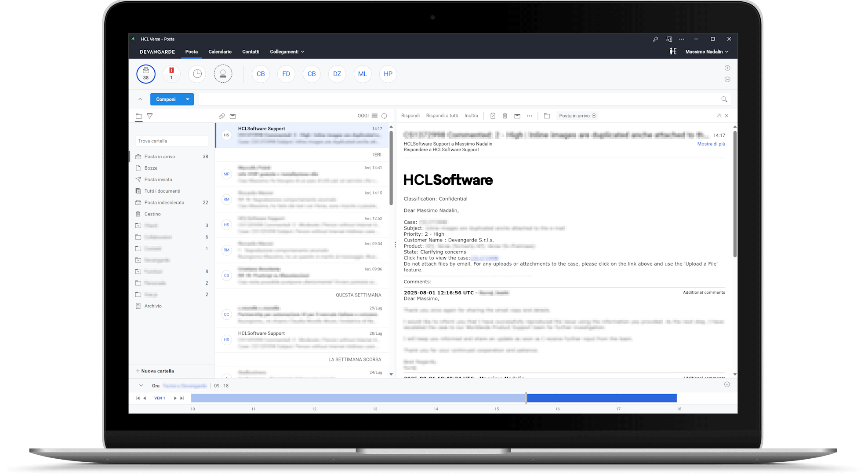
Task: Open Archivio folder
Action: (x=172, y=306)
